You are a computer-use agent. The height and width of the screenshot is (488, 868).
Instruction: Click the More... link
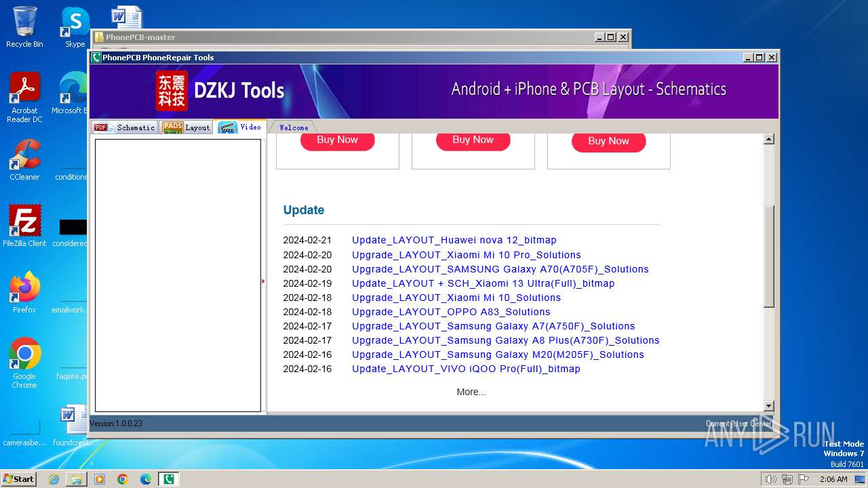pyautogui.click(x=471, y=392)
